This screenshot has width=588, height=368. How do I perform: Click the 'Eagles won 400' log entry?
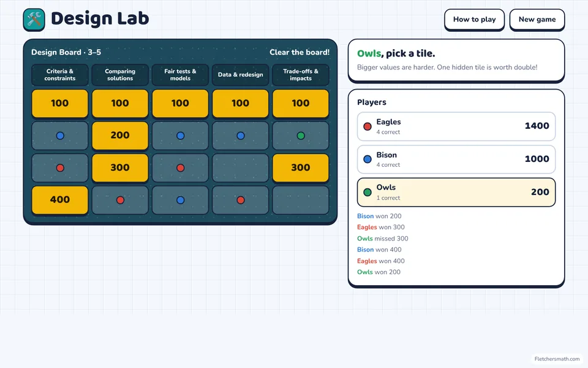coord(380,261)
